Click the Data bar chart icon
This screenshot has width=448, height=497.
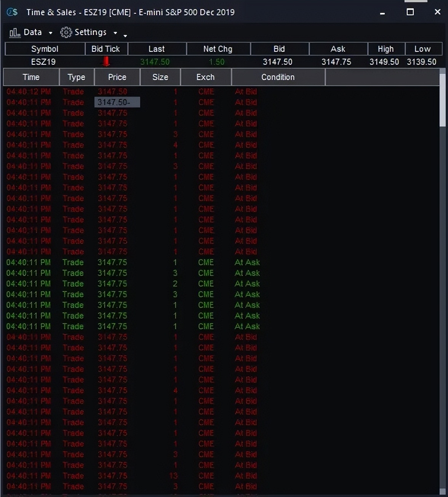15,33
